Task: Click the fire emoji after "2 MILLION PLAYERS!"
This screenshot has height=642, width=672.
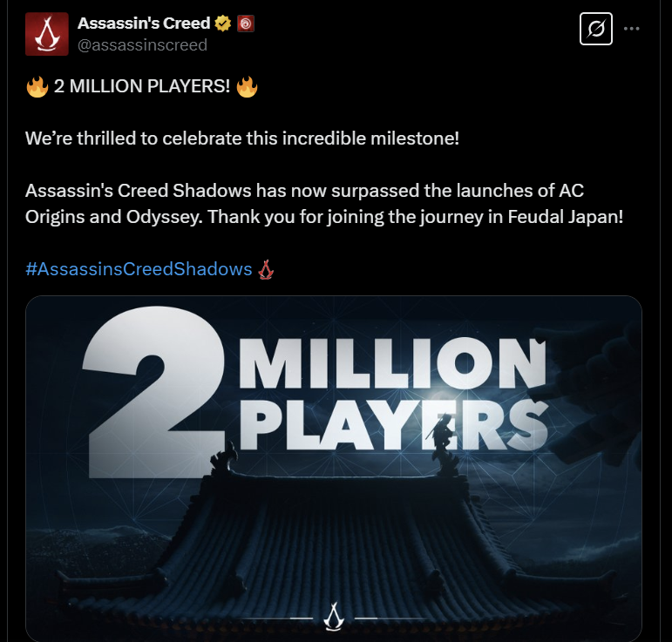Action: click(x=247, y=86)
